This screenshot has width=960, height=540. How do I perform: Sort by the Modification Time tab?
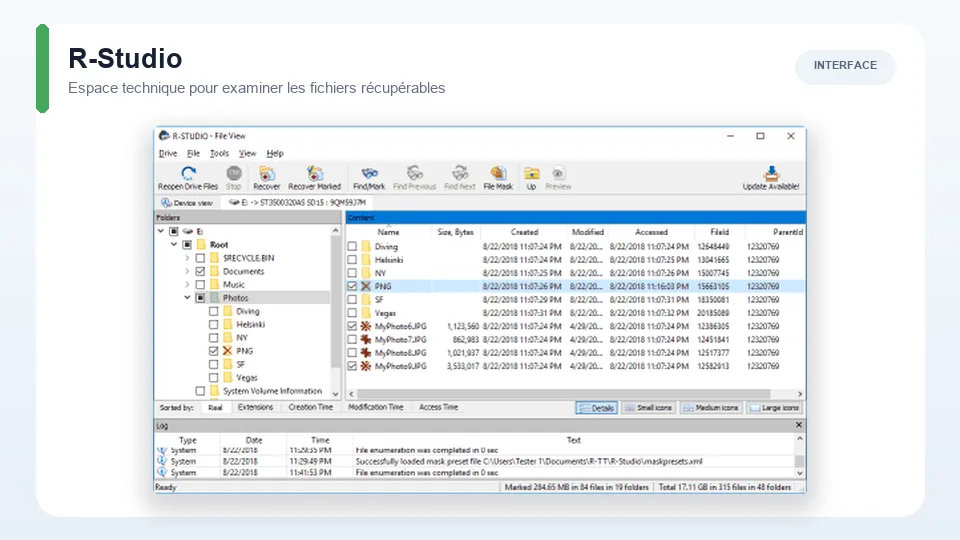(375, 407)
